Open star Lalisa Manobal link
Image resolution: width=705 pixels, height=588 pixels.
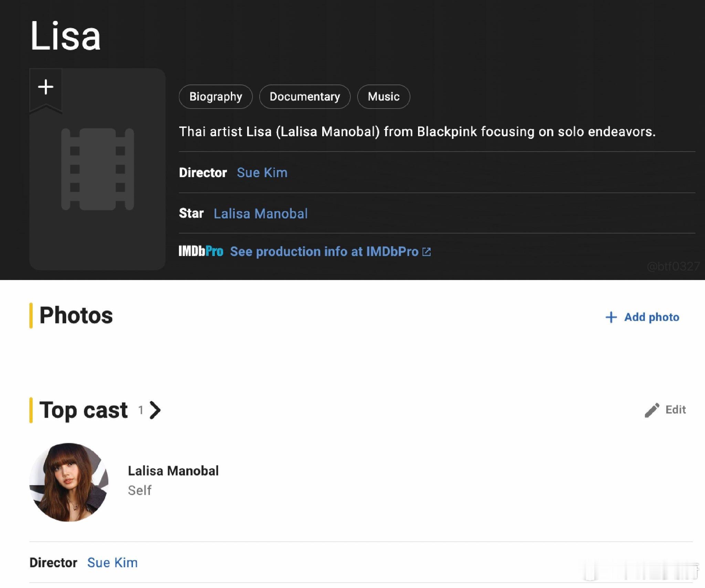[x=261, y=214]
